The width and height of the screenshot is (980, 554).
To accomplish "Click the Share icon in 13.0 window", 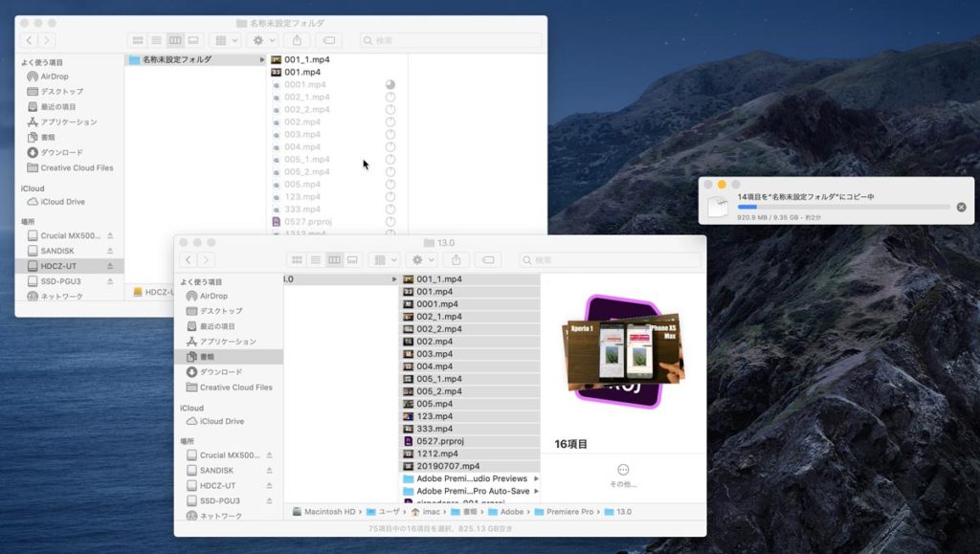I will 457,260.
